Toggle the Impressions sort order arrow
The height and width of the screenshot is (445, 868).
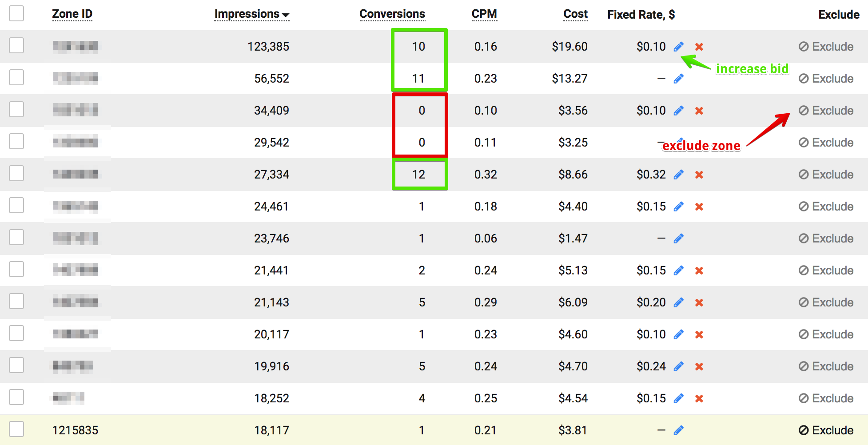[286, 15]
